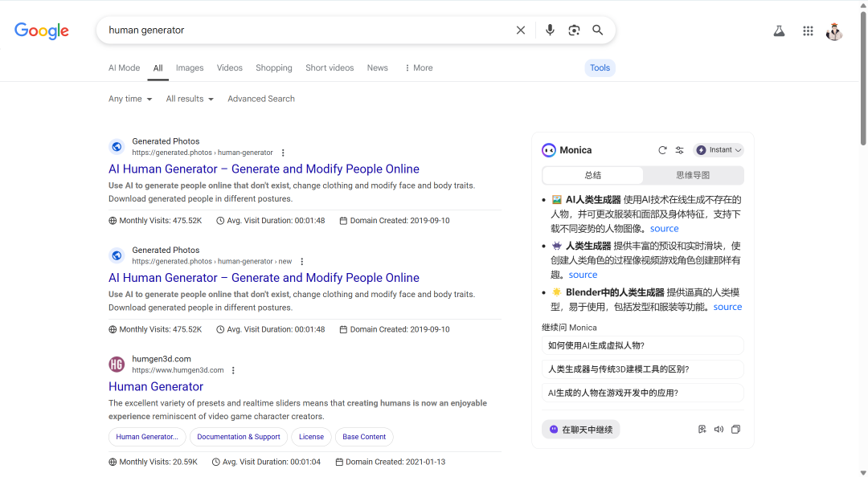Ask Monica 人类生成器与传统3D建模工具的区别?
The width and height of the screenshot is (868, 477).
tap(643, 369)
